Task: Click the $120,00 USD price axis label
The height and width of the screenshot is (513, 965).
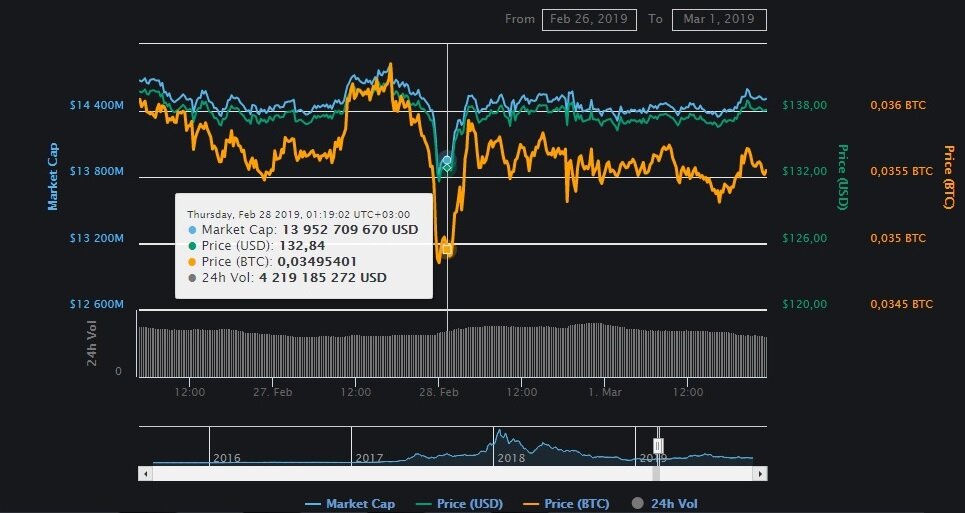Action: click(x=805, y=304)
